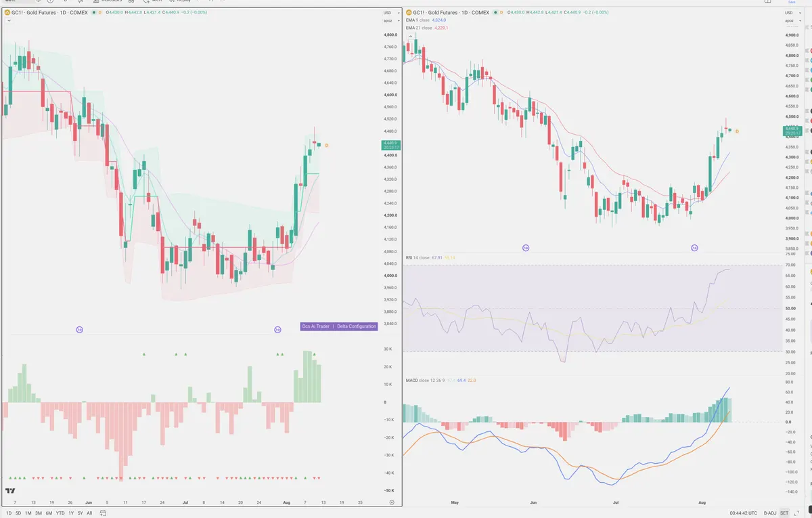The height and width of the screenshot is (518, 812).
Task: Select the 1D time range
Action: click(x=7, y=513)
